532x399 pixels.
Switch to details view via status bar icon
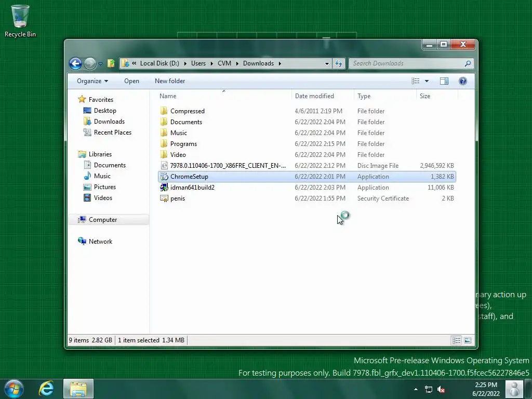tap(457, 340)
